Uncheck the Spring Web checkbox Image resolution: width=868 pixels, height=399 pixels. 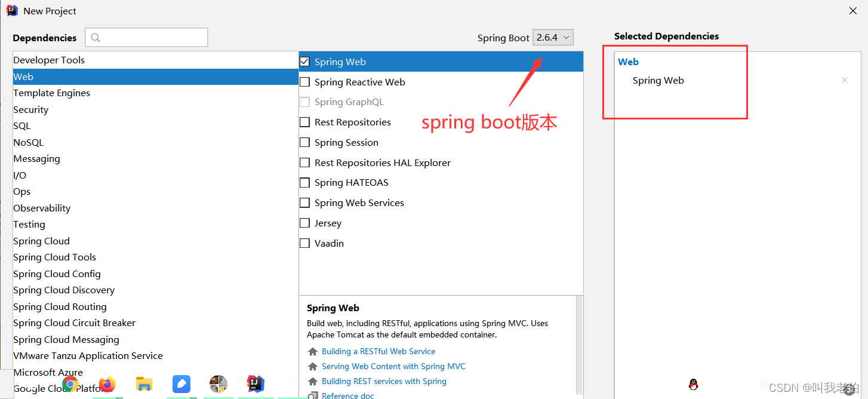point(304,62)
